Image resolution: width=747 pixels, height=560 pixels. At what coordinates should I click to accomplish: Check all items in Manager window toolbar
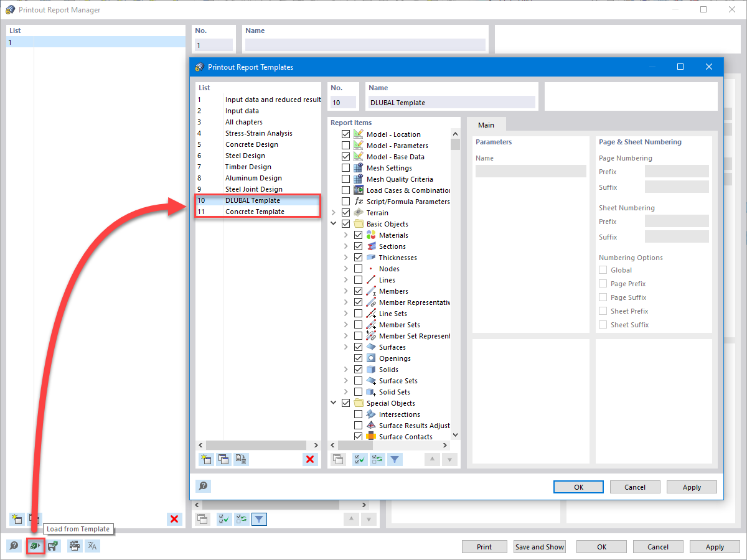[x=224, y=519]
